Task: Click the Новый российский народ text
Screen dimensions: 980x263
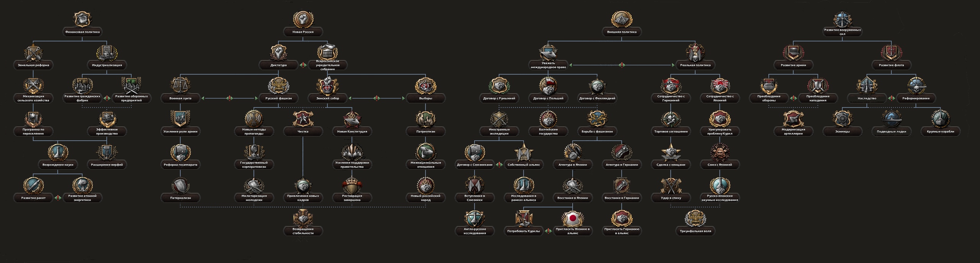Action: (425, 198)
